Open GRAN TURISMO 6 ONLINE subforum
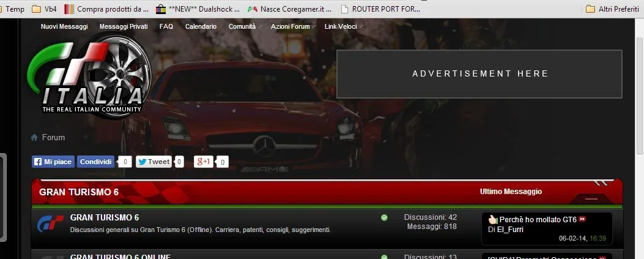644x259 pixels. (x=120, y=257)
